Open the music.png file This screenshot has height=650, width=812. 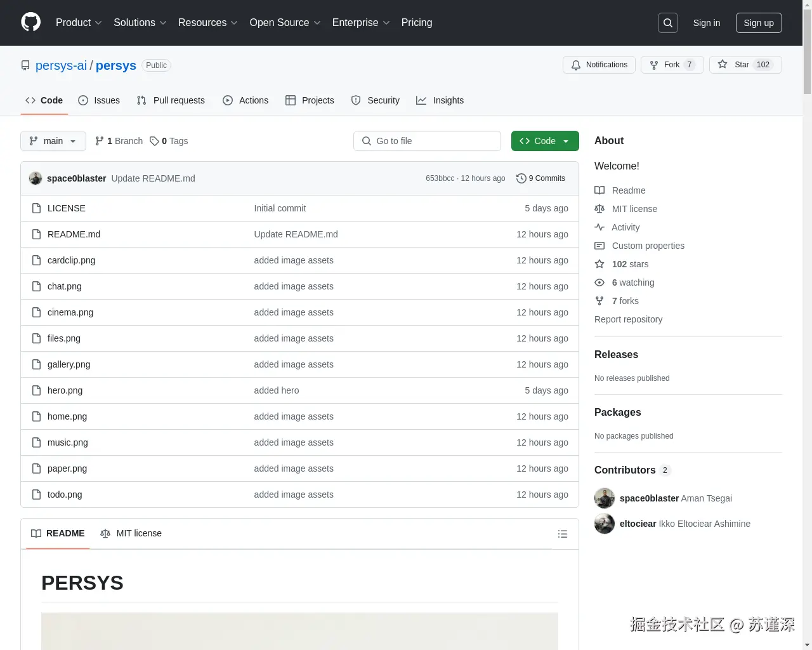[x=68, y=442]
